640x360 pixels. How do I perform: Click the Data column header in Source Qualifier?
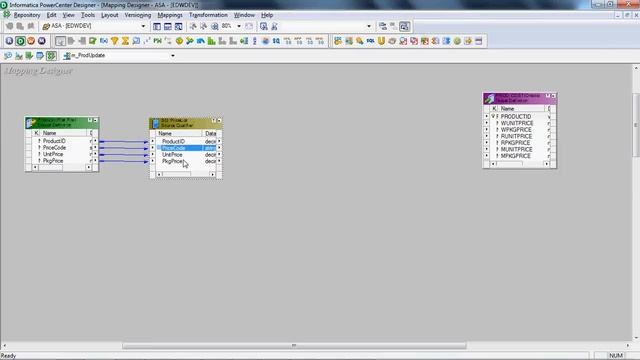pyautogui.click(x=210, y=133)
